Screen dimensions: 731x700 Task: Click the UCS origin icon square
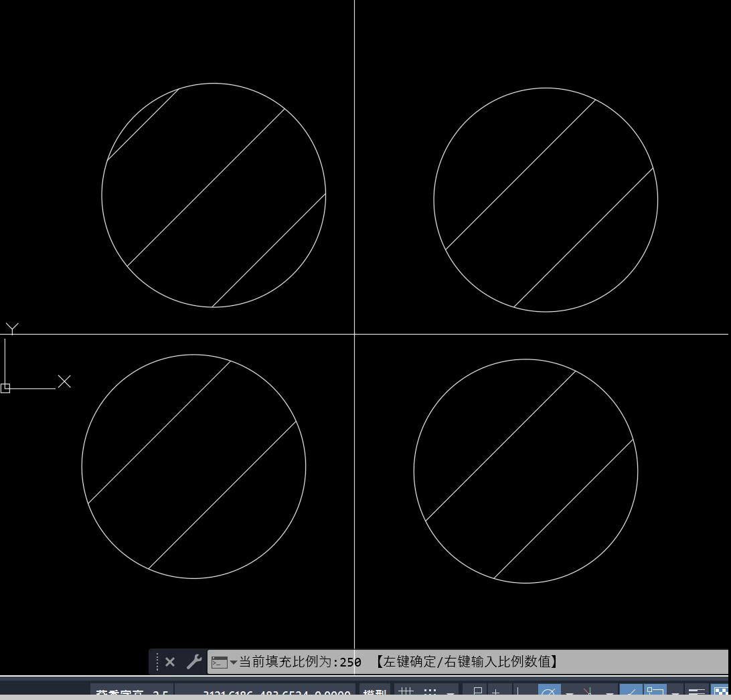[5, 388]
